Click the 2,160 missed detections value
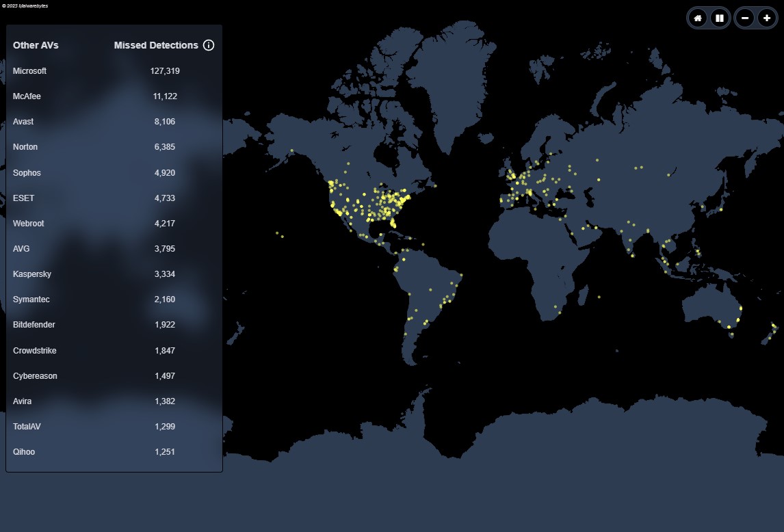This screenshot has height=532, width=784. (x=165, y=299)
